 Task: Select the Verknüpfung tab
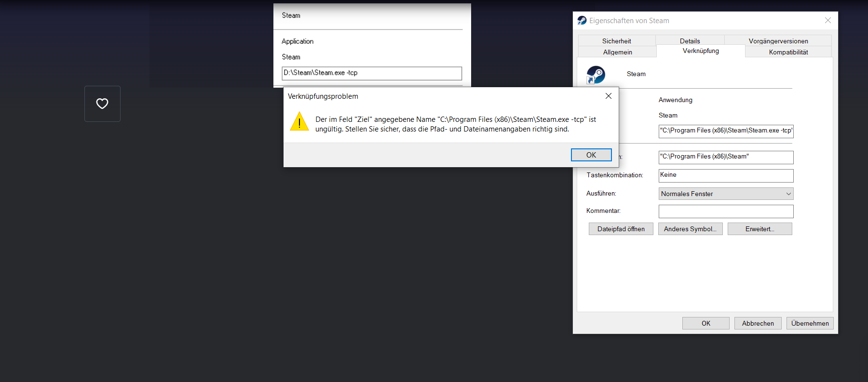coord(701,51)
